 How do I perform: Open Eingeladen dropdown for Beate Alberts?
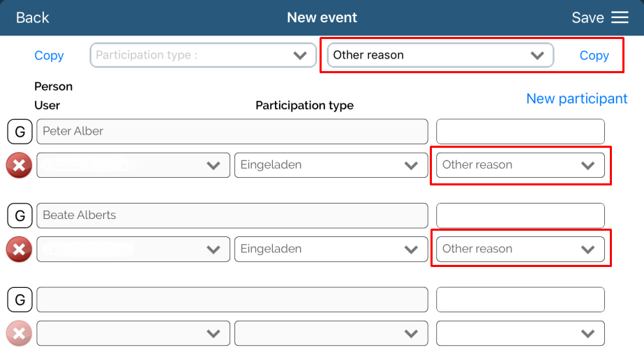pyautogui.click(x=330, y=249)
